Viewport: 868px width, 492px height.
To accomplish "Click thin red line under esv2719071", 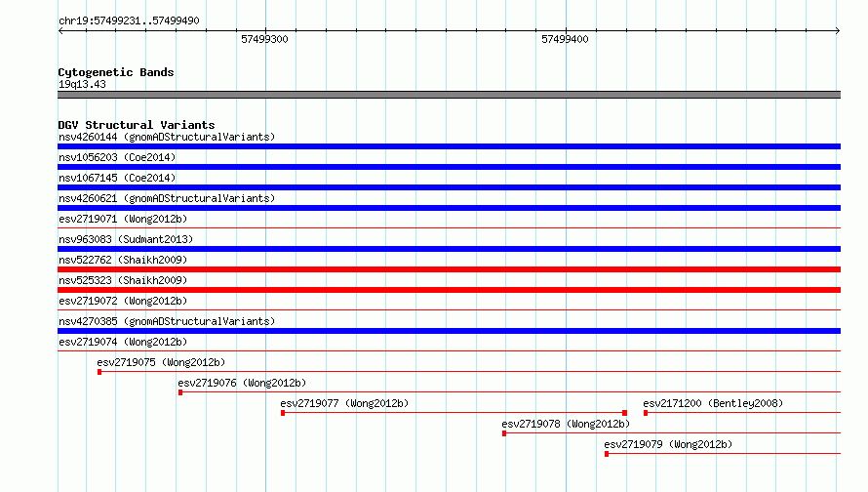I will [449, 227].
